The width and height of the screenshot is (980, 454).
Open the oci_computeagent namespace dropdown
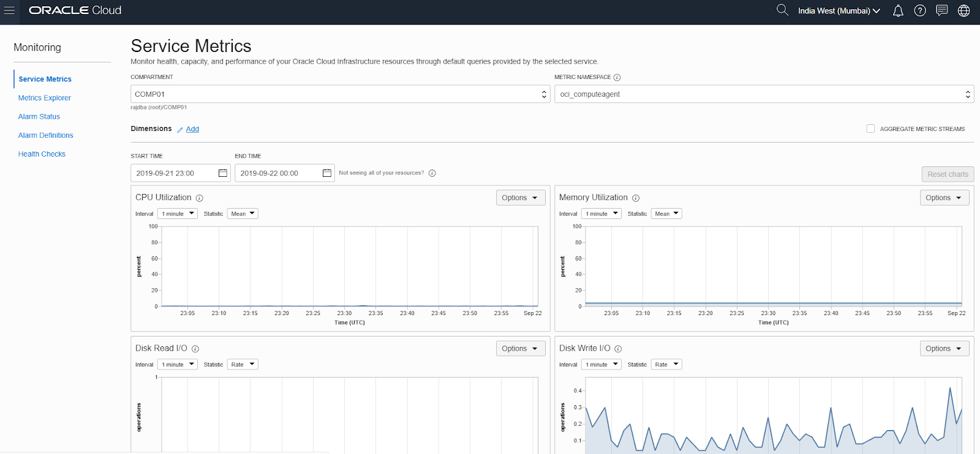pos(764,94)
